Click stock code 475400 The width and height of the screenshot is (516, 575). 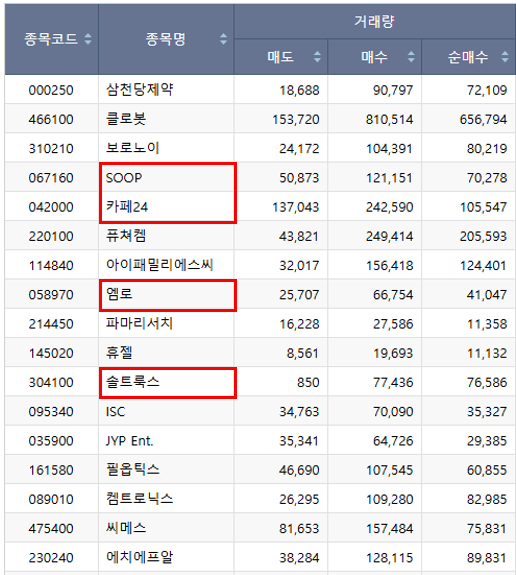tap(51, 529)
